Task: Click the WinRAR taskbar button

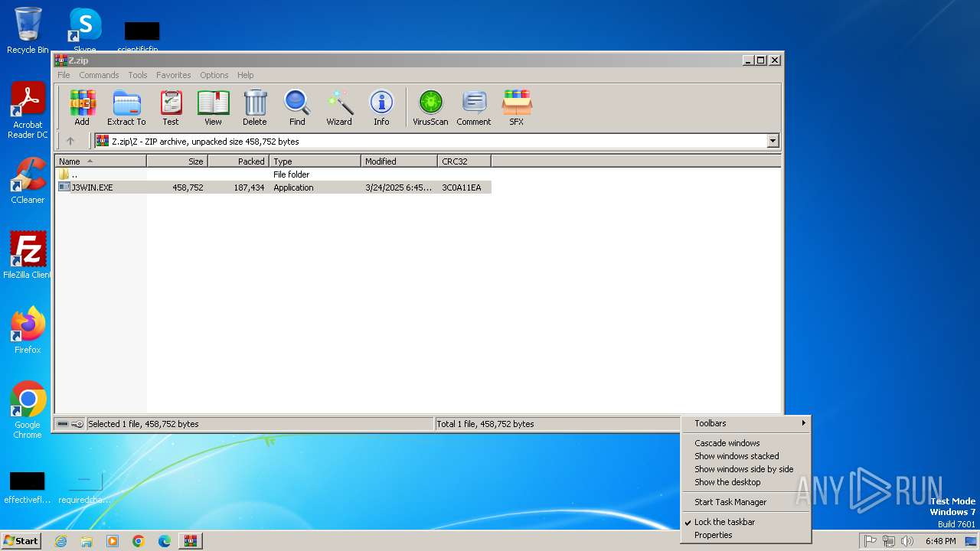Action: pyautogui.click(x=191, y=541)
